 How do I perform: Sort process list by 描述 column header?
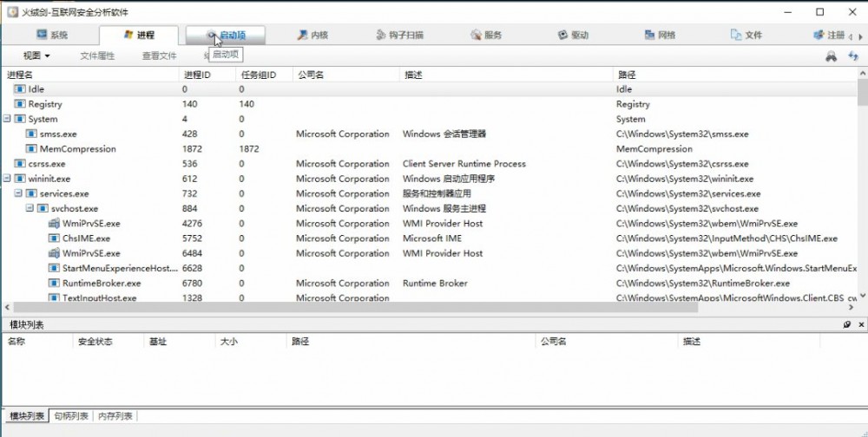pos(506,75)
